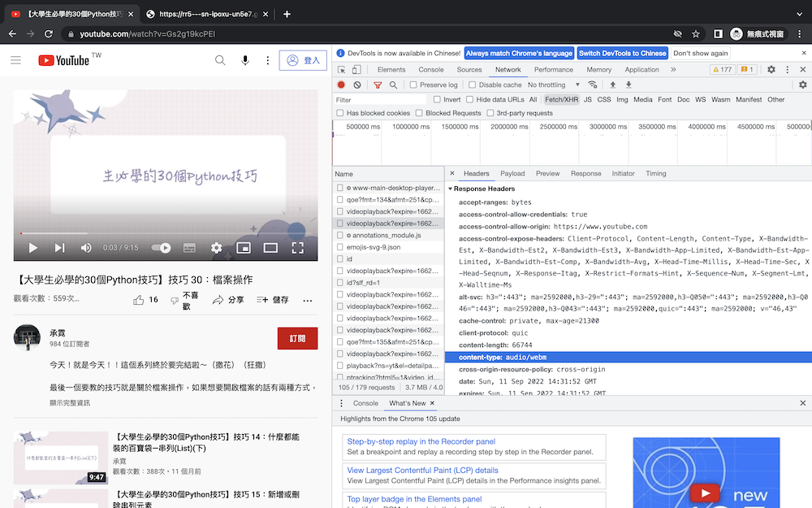Image resolution: width=812 pixels, height=508 pixels.
Task: Check Hide data URLs checkbox
Action: point(469,99)
